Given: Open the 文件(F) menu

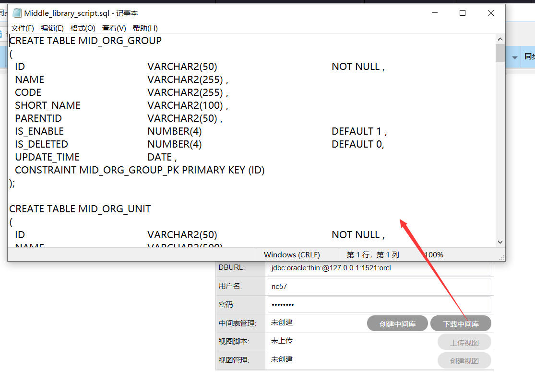Looking at the screenshot, I should pos(23,28).
